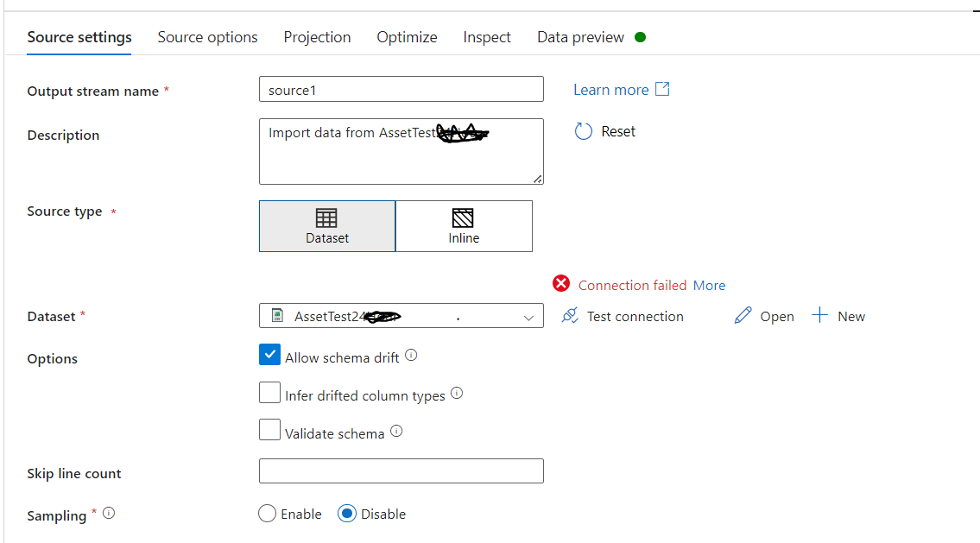Click the Connection failed error icon
Viewport: 980px width, 543px height.
coord(561,283)
